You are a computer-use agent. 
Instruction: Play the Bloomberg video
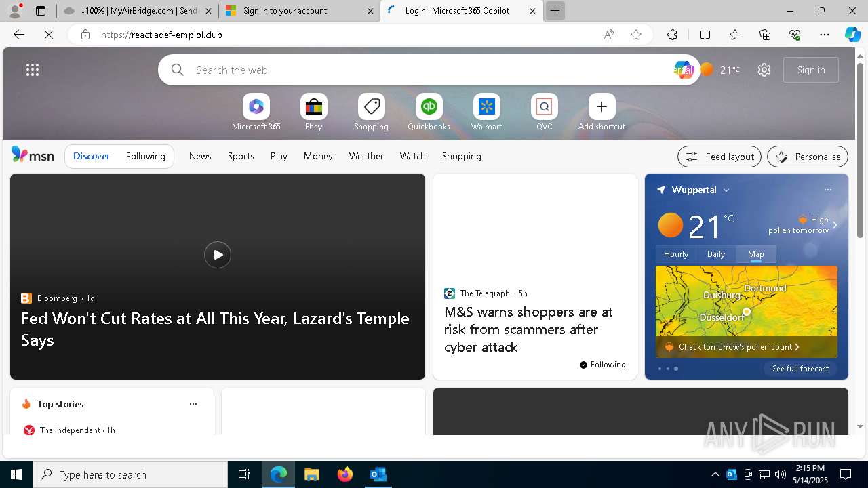(218, 255)
